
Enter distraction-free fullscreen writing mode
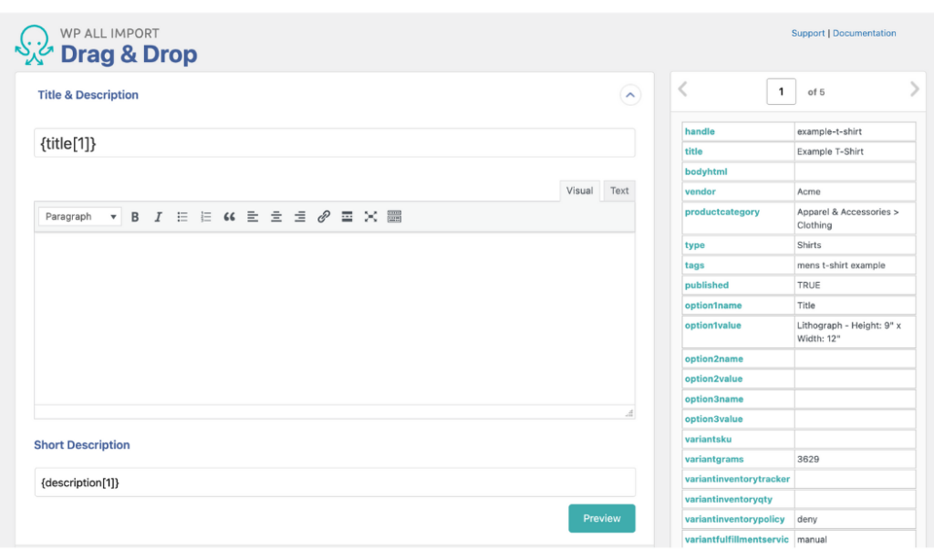click(x=370, y=216)
